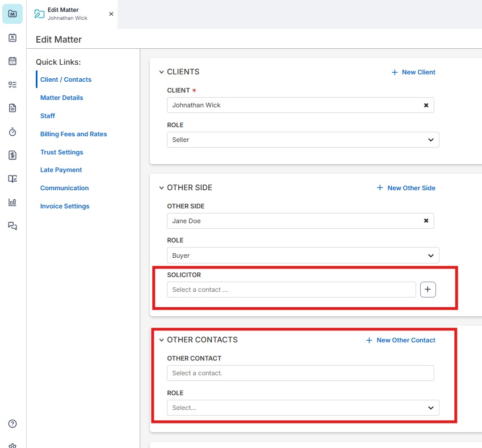Image resolution: width=482 pixels, height=448 pixels.
Task: Click the Quick Links: heading
Action: click(58, 62)
